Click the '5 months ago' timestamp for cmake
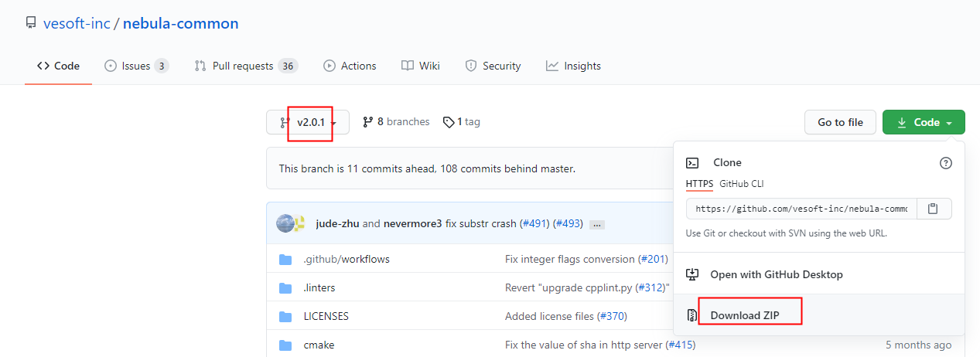The image size is (980, 357). click(919, 345)
